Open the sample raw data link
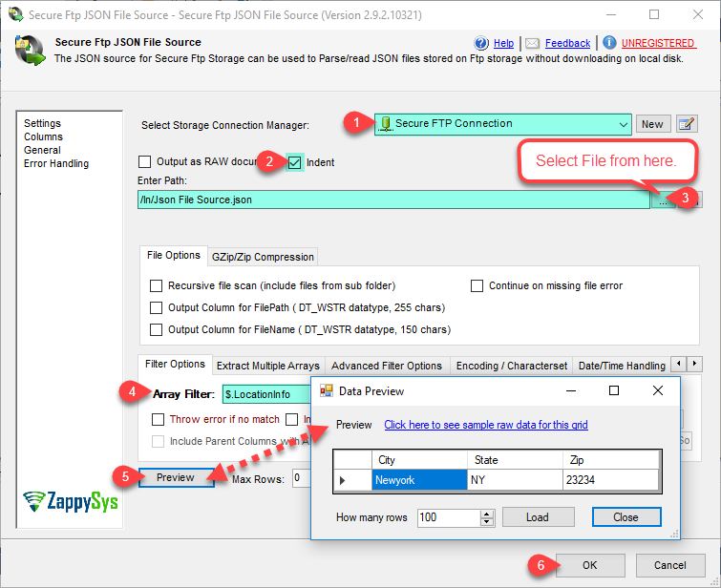Viewport: 721px width, 588px height. click(x=485, y=425)
